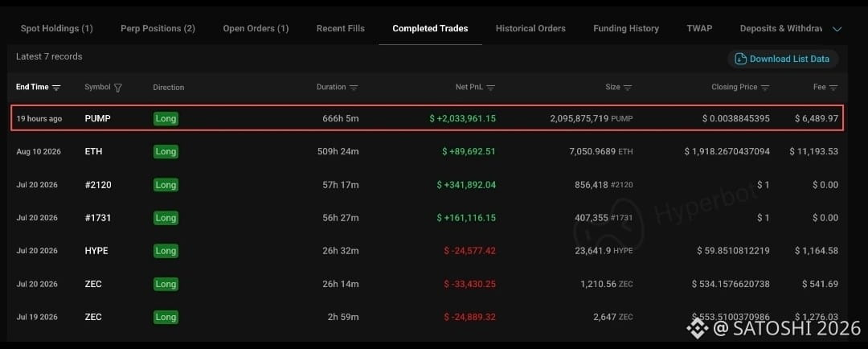Click the ETH symbol in the trades list
The width and height of the screenshot is (868, 349).
click(93, 151)
